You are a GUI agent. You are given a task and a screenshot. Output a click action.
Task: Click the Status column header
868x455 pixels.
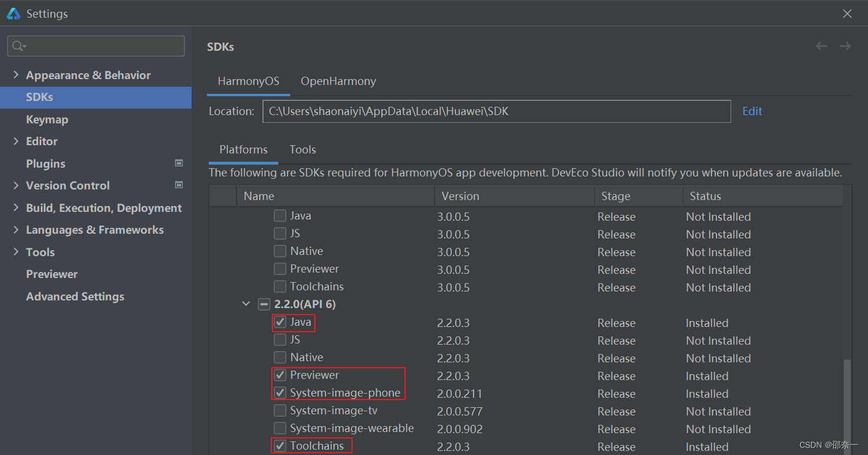click(763, 196)
